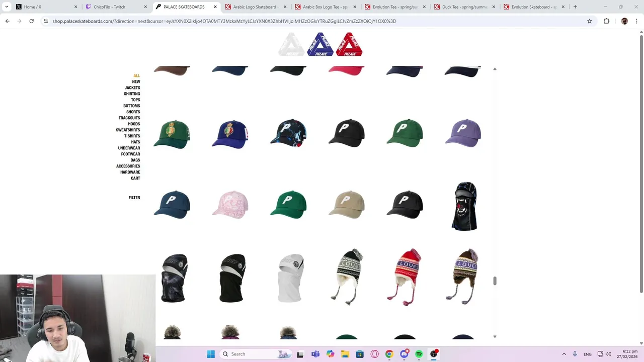Go to the UNDERWEAR category
Viewport: 644px width, 362px height.
click(x=129, y=148)
